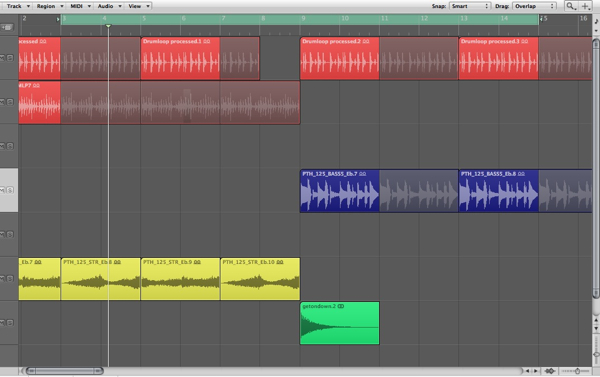The height and width of the screenshot is (377, 600).
Task: Select the PTH_125_BASS_Eb.8 region
Action: coord(499,191)
